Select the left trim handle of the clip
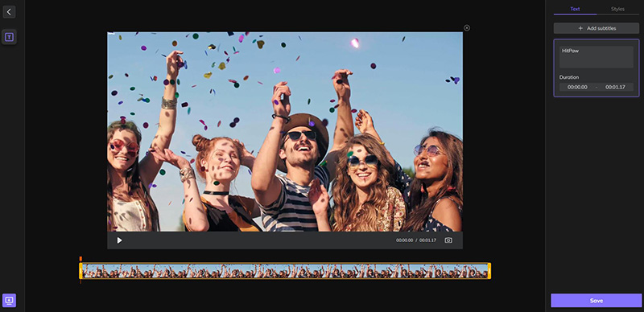This screenshot has width=644, height=312. click(x=81, y=271)
